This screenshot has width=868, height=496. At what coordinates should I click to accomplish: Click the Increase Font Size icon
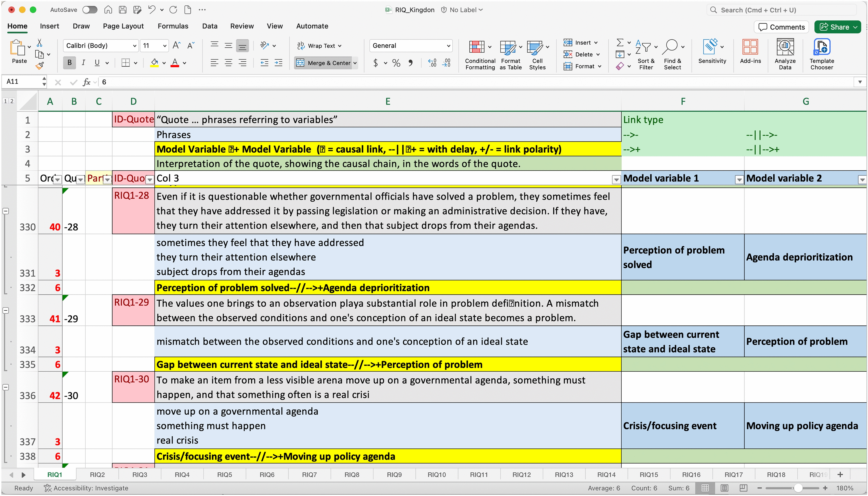176,45
